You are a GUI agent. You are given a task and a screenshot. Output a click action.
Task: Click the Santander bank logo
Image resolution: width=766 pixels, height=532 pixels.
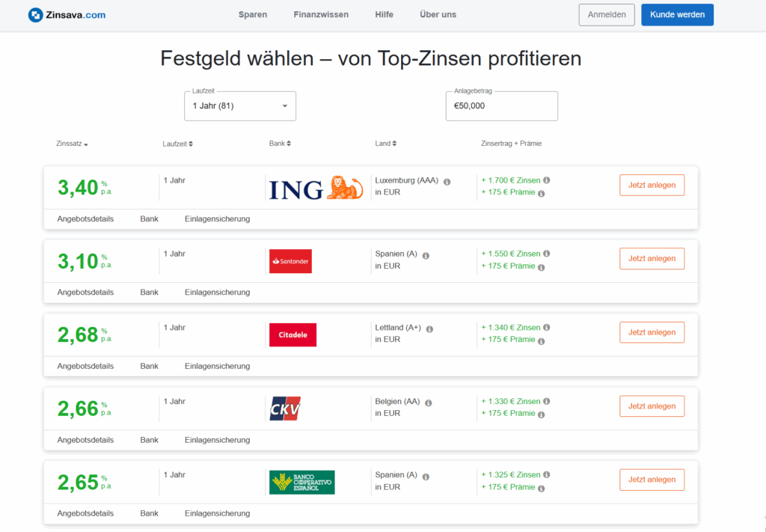[x=290, y=262]
